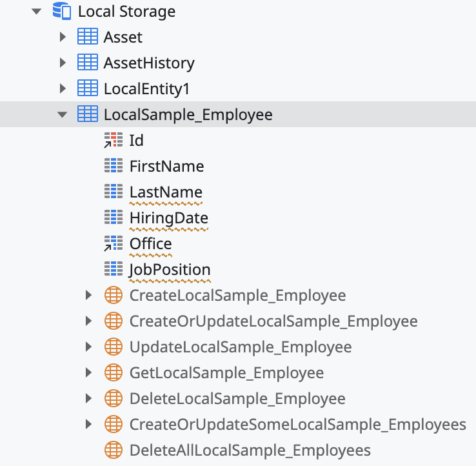Image resolution: width=476 pixels, height=466 pixels.
Task: Click the CreateOrUpdateLocalSample_Employee action icon
Action: click(x=114, y=321)
